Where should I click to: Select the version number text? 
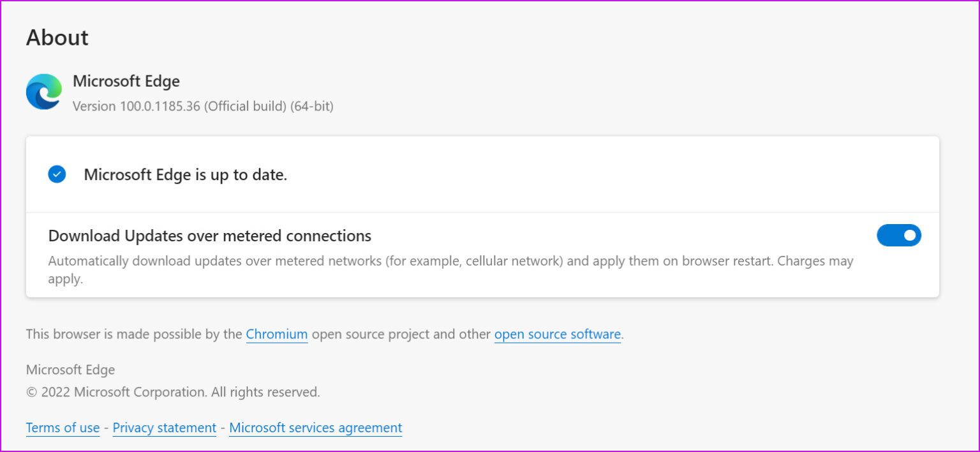click(203, 106)
